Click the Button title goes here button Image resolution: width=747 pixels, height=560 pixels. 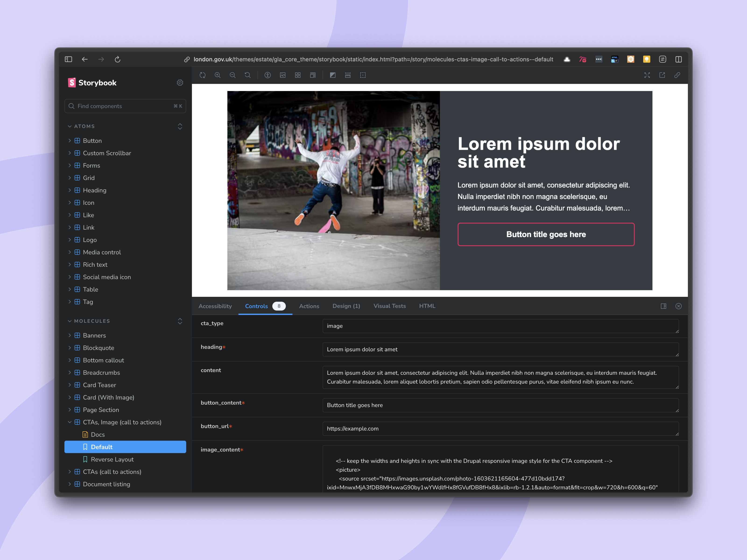[x=546, y=234]
